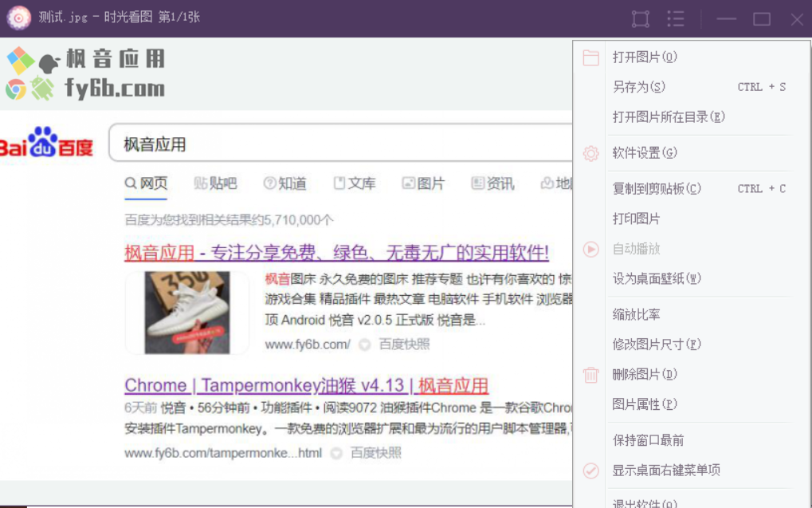Choose 另存为(S) menu entry
This screenshot has height=508, width=812.
click(638, 87)
